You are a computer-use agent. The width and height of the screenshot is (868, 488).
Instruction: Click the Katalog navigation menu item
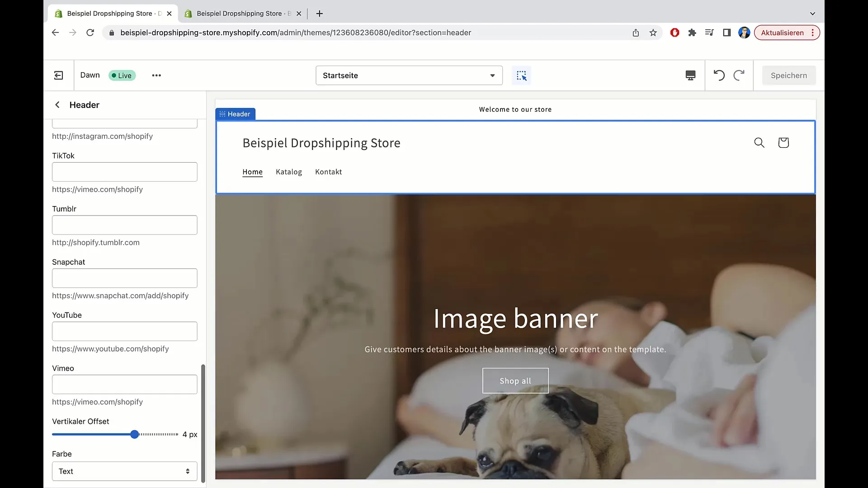289,172
